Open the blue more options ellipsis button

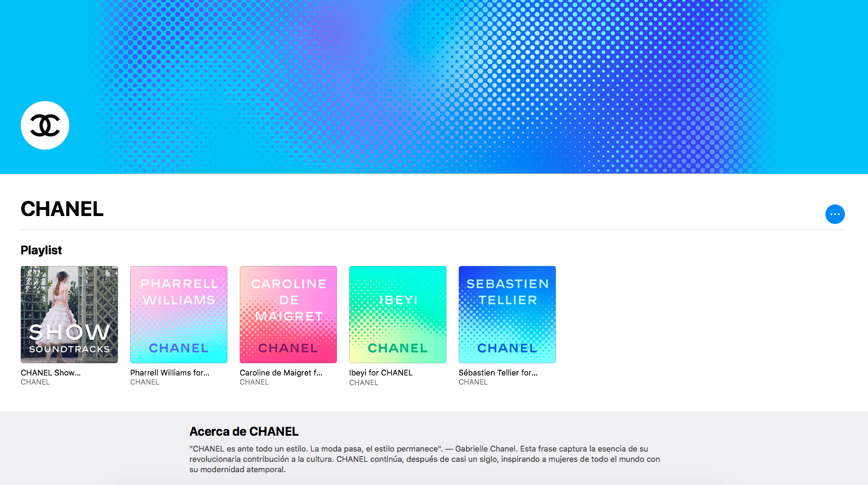coord(835,214)
